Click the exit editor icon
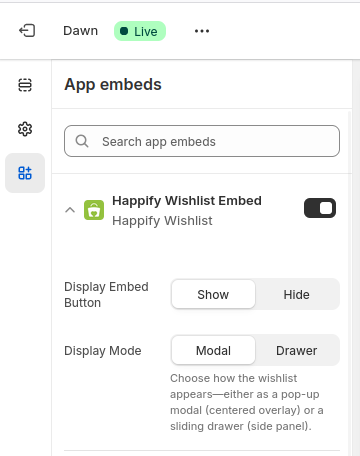The height and width of the screenshot is (456, 360). click(x=27, y=31)
